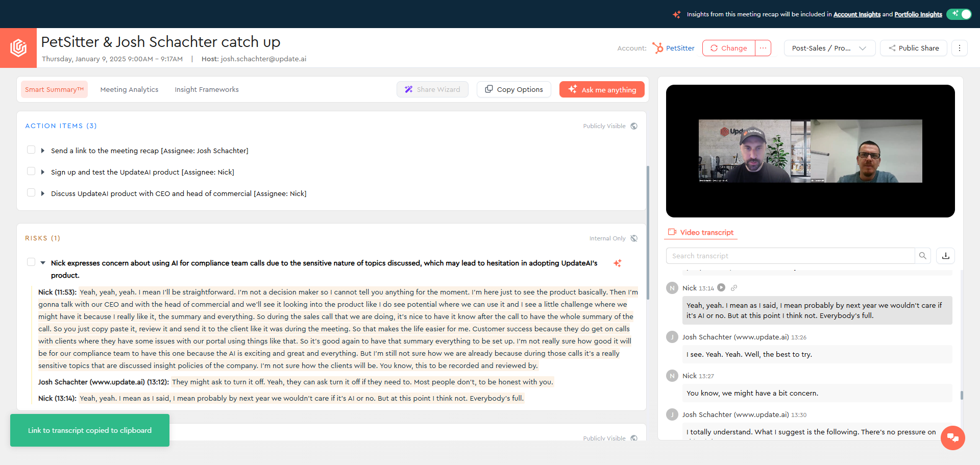Viewport: 980px width, 465px height.
Task: Check the 'Send a link to the meeting recap' item
Action: coord(31,150)
